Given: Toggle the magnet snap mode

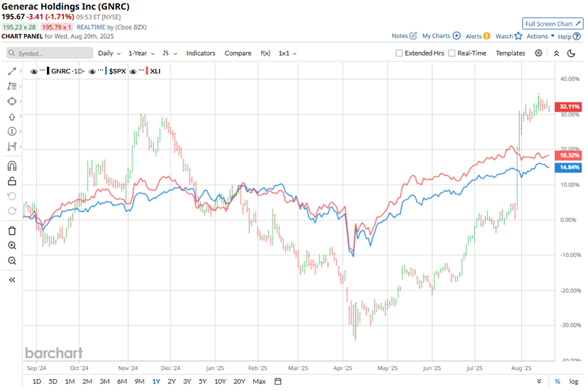Looking at the screenshot, I should pyautogui.click(x=12, y=166).
